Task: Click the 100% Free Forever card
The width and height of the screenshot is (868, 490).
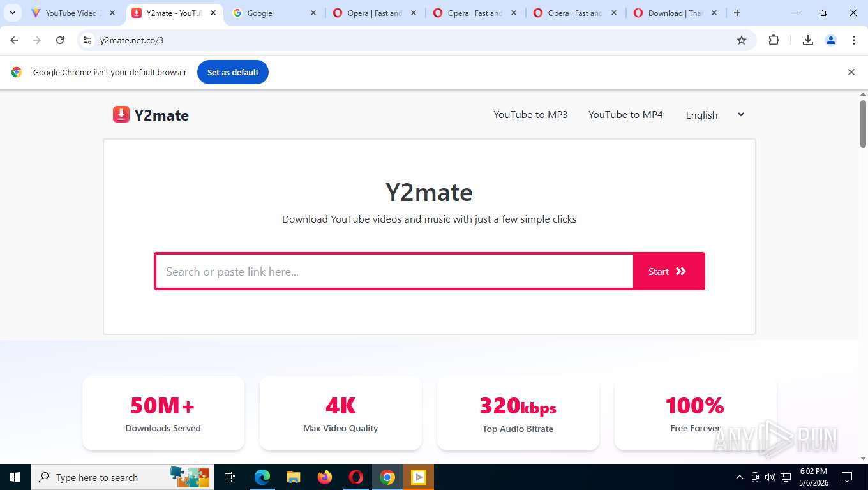Action: click(x=695, y=413)
